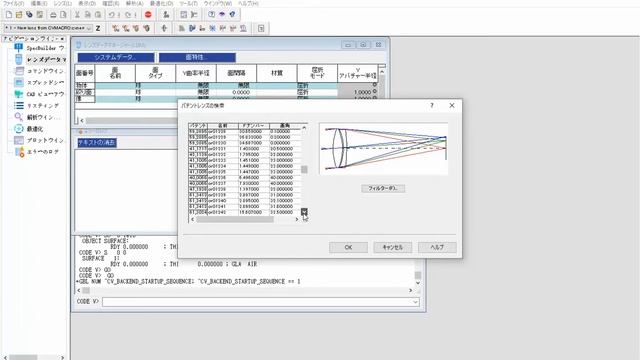Click the bold Z toolbar button

(x=98, y=28)
